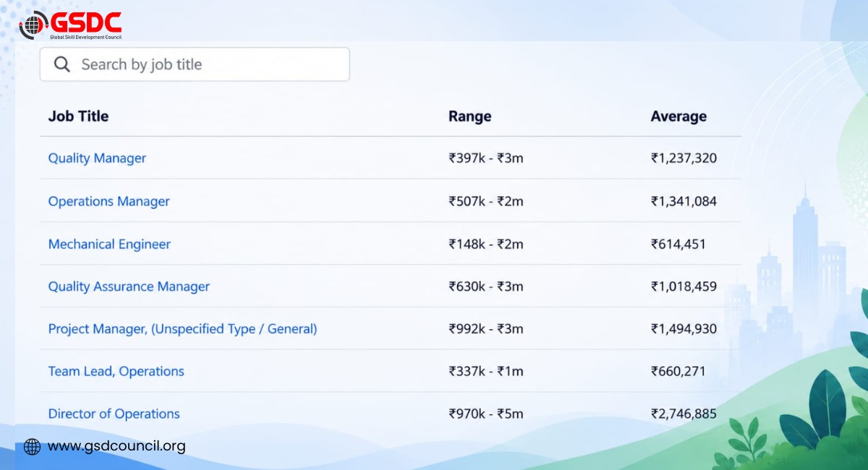Screen dimensions: 868x470
Task: Click range value ₹992k - ₹3m
Action: [485, 329]
